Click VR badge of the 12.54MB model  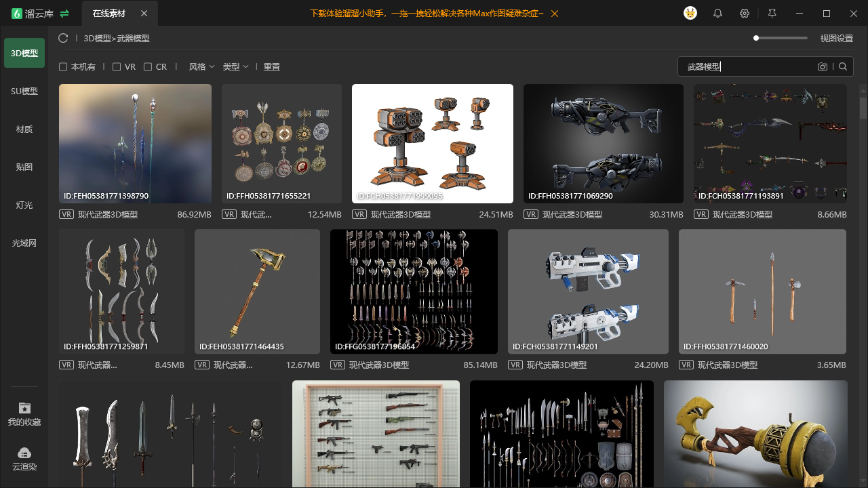tap(229, 214)
